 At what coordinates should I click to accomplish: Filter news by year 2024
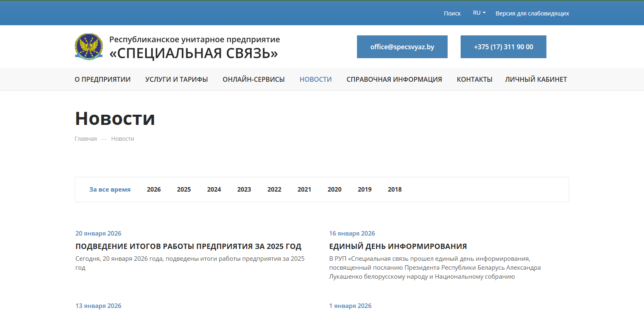(214, 190)
